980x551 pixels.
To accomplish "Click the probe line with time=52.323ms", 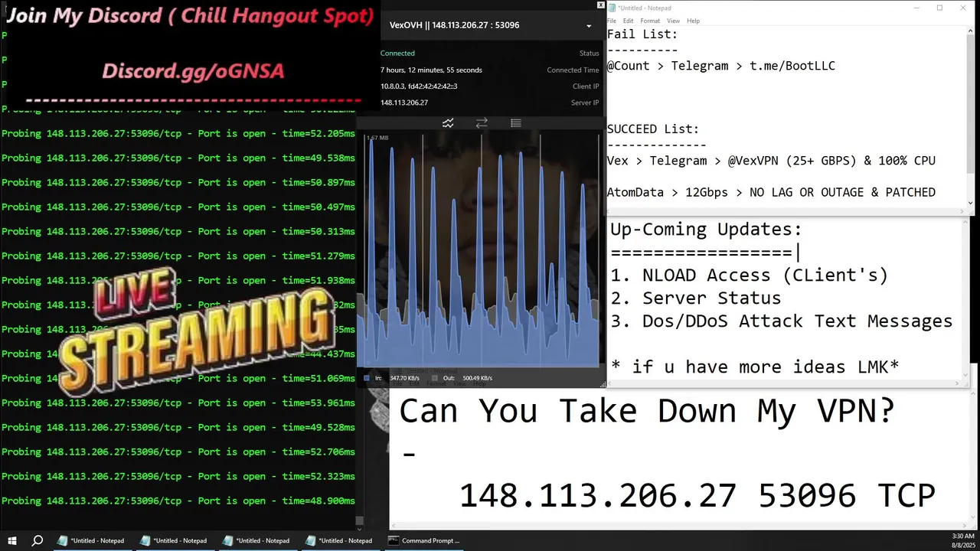I will pos(178,477).
